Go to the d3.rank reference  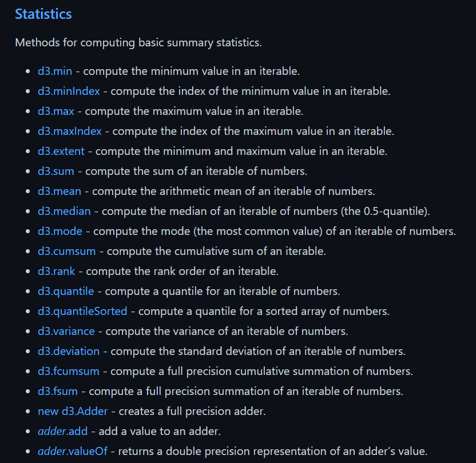[57, 272]
